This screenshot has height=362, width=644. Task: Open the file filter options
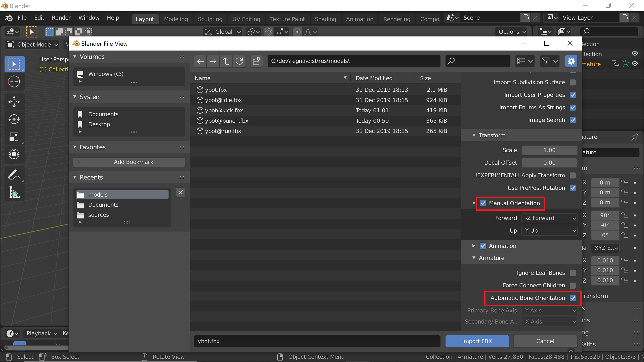point(550,61)
